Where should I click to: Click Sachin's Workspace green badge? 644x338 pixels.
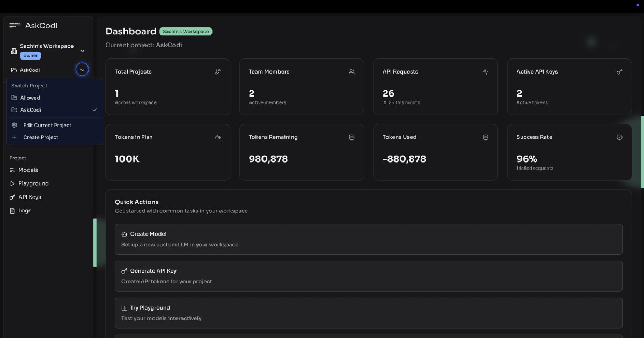click(186, 32)
